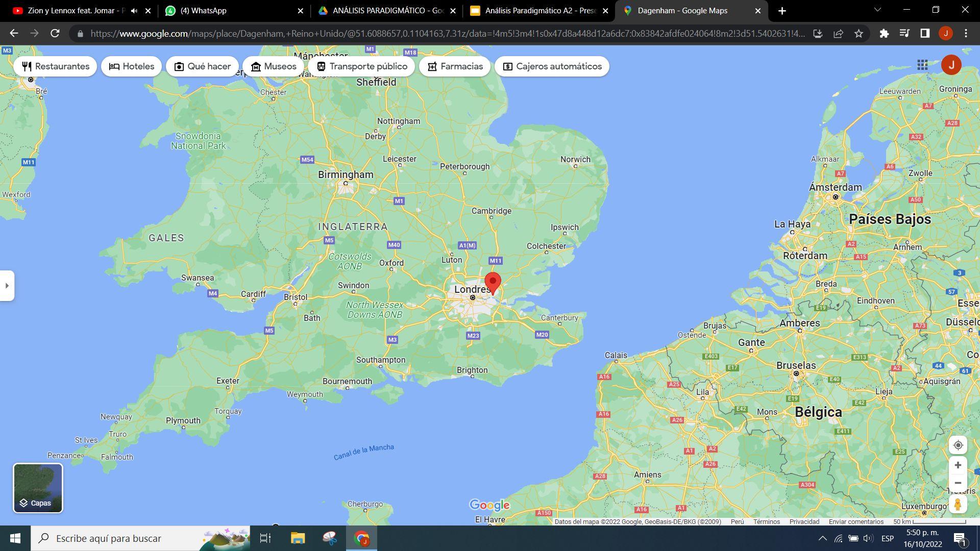The width and height of the screenshot is (980, 551).
Task: Open Chrome extensions puzzle icon
Action: tap(884, 34)
